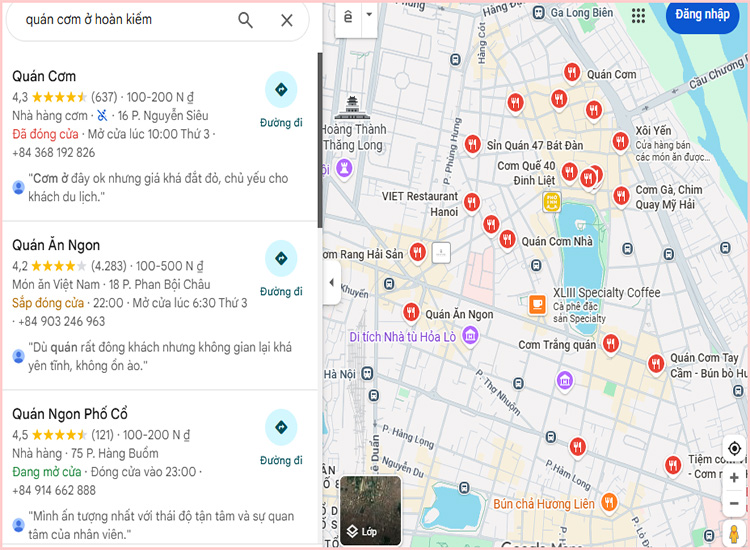The width and height of the screenshot is (750, 550).
Task: Click the 'Đang mở cửa' open status
Action: click(x=47, y=472)
